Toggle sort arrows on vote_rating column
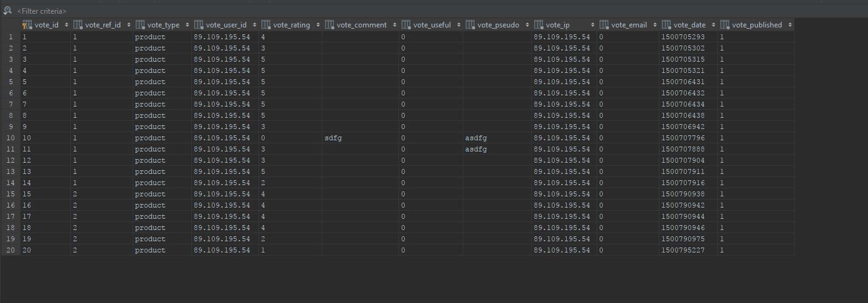 pos(318,25)
